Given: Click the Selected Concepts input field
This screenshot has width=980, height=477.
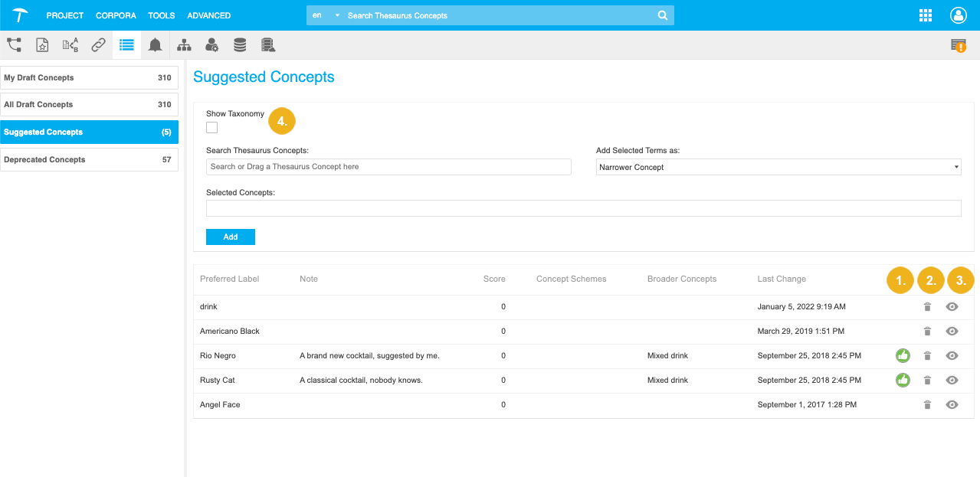Looking at the screenshot, I should [583, 208].
